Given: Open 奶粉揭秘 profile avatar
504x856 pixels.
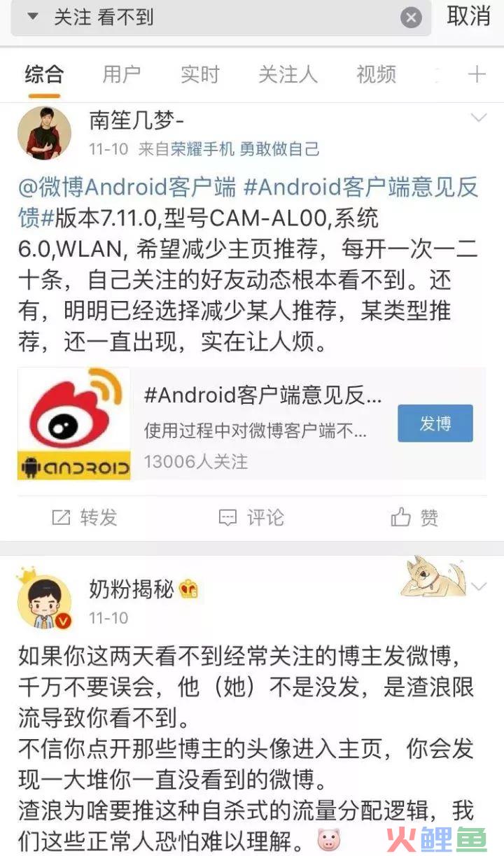Looking at the screenshot, I should (x=44, y=602).
